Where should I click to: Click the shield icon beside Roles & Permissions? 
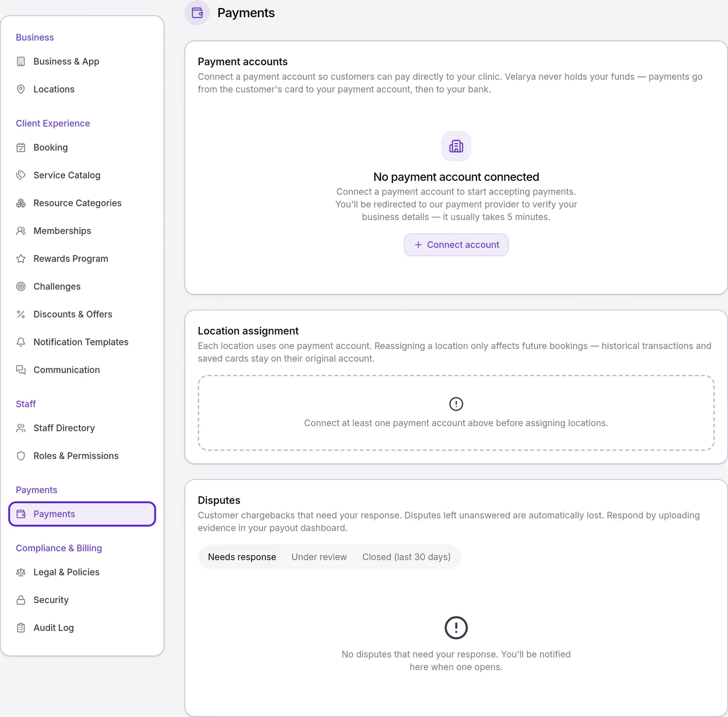(x=21, y=456)
